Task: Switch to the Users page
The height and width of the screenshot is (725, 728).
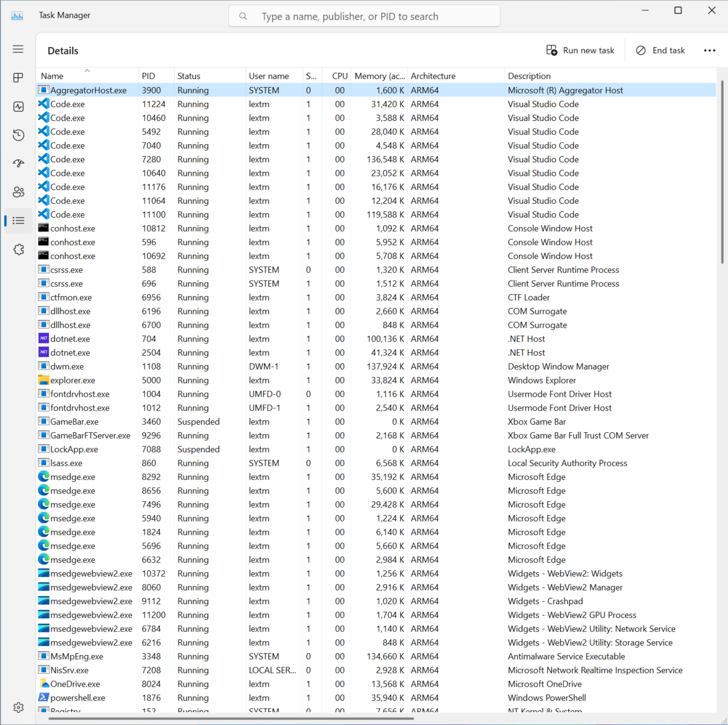Action: pyautogui.click(x=18, y=192)
